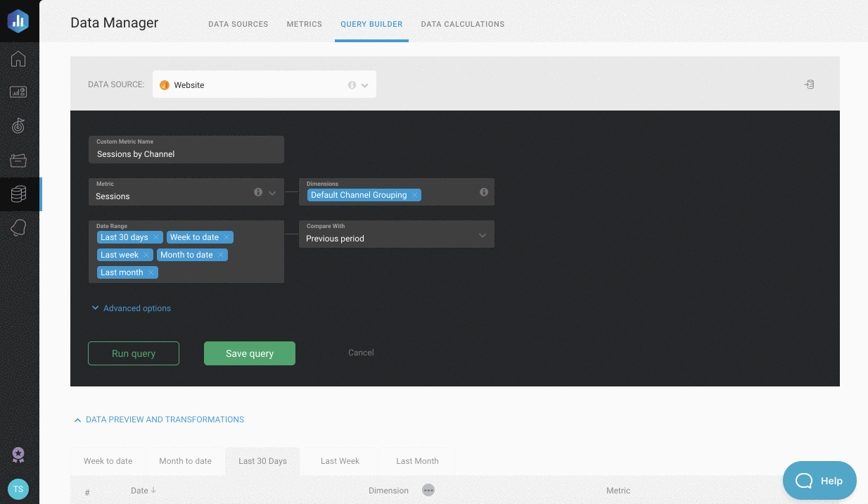Edit the Custom Metric Name field
Image resolution: width=868 pixels, height=504 pixels.
[x=186, y=149]
